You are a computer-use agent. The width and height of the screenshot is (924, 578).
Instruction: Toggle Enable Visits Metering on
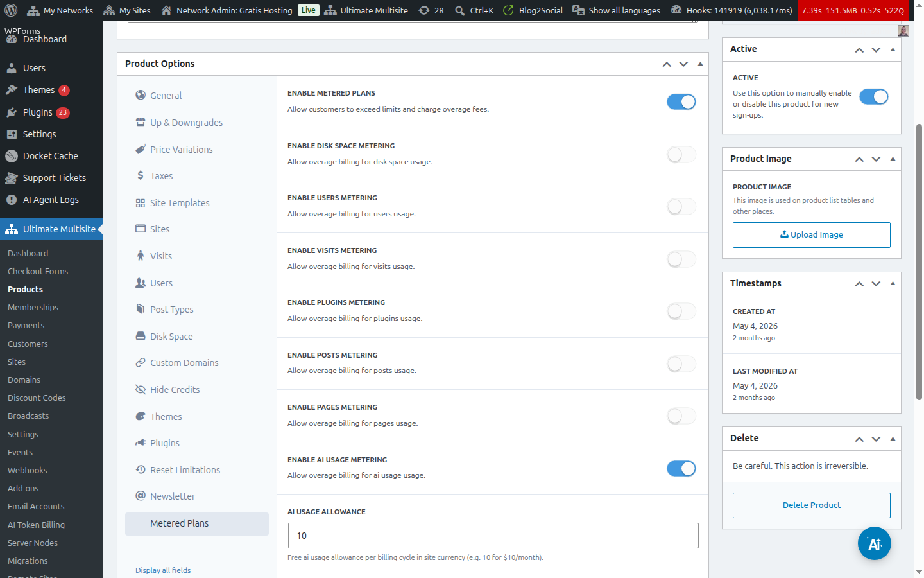click(x=681, y=259)
